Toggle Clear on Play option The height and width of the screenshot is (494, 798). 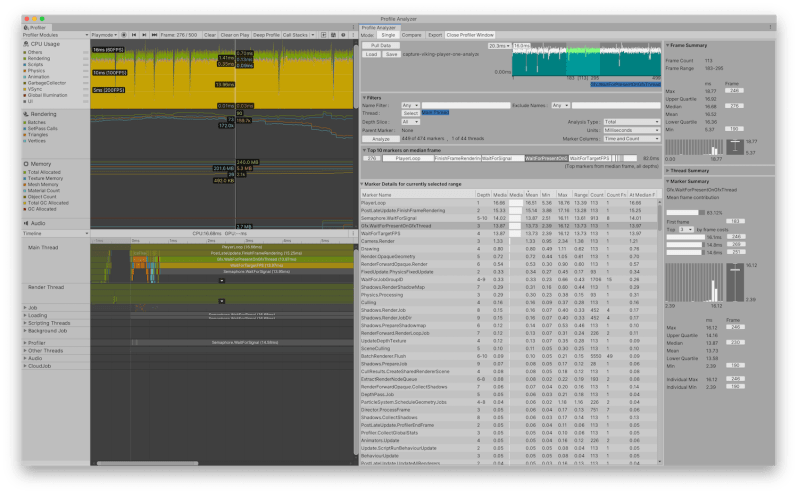click(235, 35)
